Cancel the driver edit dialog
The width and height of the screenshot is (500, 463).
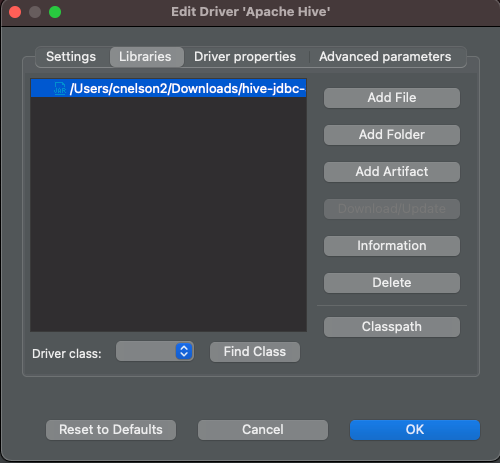pos(263,430)
